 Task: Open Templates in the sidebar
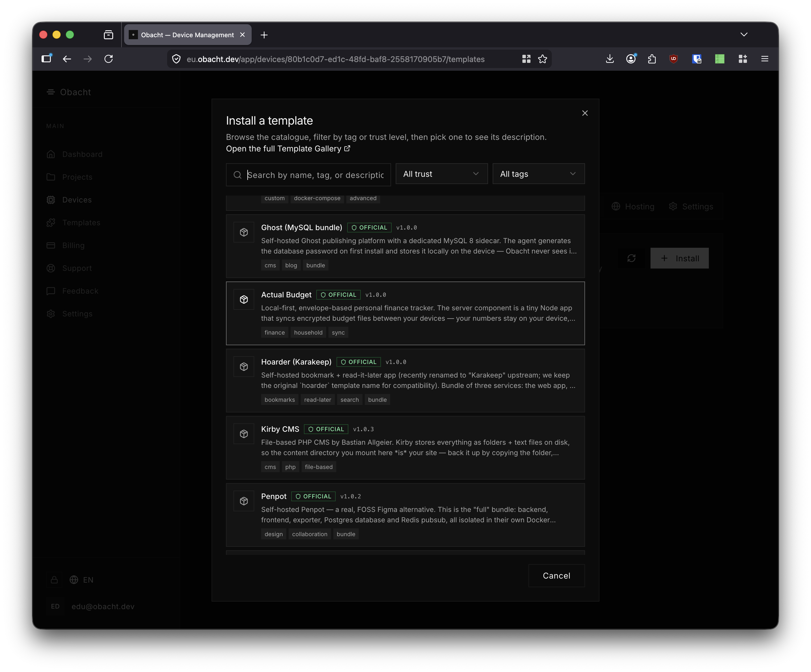click(x=73, y=222)
